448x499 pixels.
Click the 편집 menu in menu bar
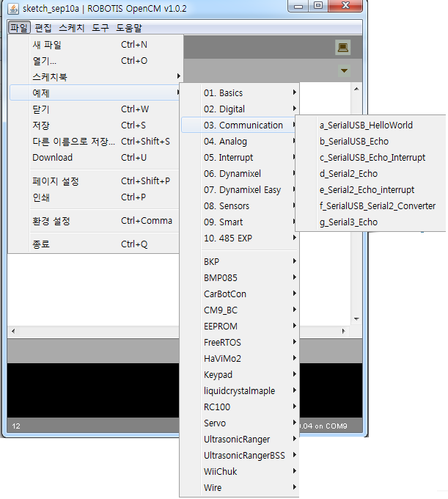pyautogui.click(x=43, y=28)
